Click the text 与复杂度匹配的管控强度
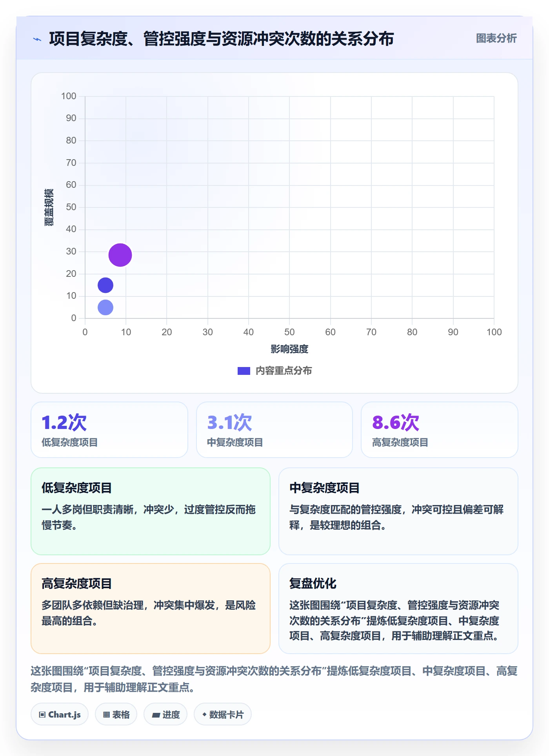The height and width of the screenshot is (756, 549). click(345, 509)
